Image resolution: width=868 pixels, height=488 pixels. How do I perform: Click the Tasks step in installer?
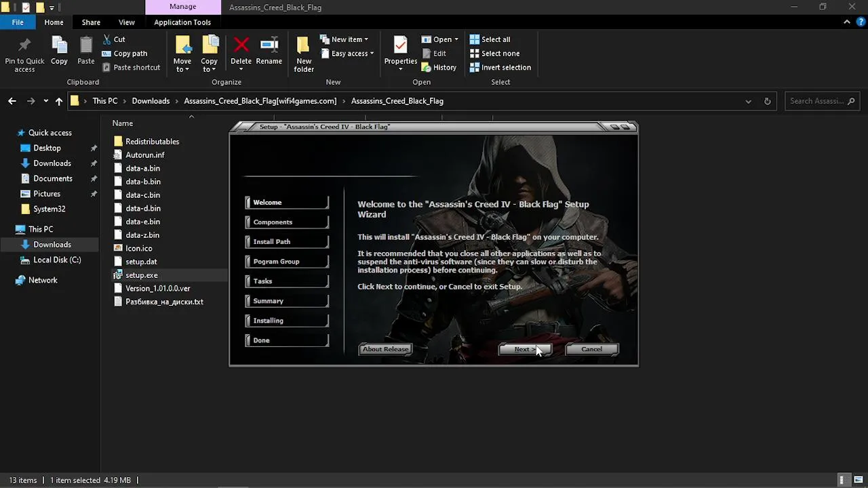(287, 281)
